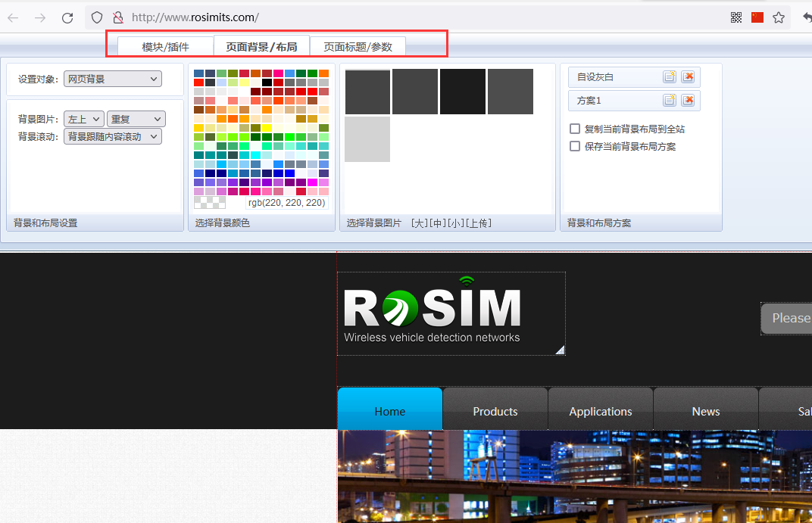Click the QR code icon in address bar

coord(736,17)
